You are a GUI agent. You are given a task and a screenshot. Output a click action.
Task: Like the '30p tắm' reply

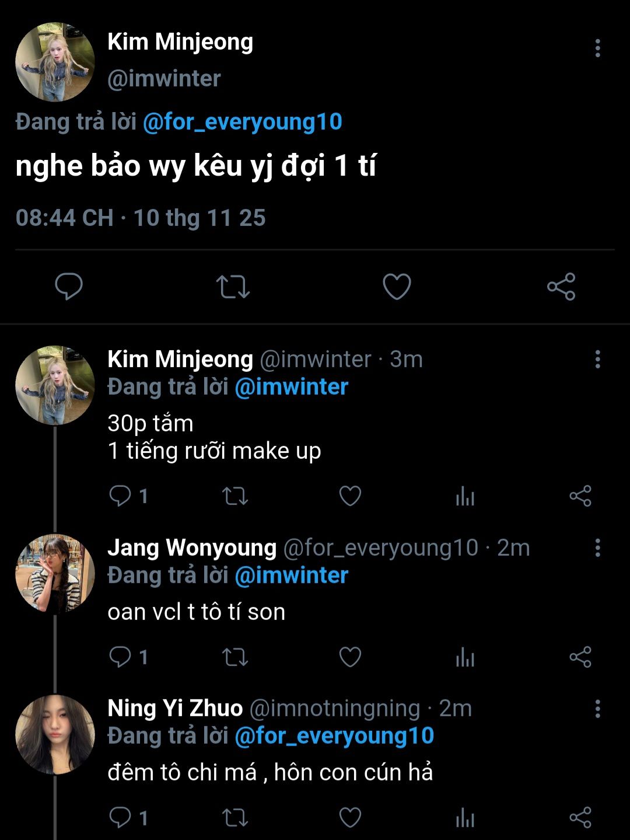(350, 497)
